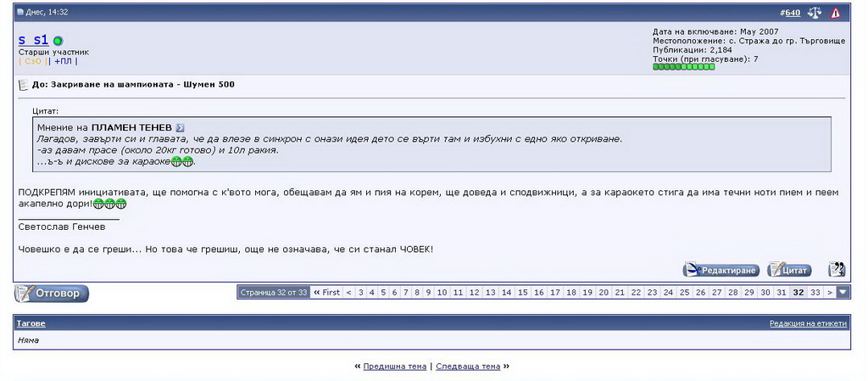Go to page 16
This screenshot has height=381, width=868.
(x=538, y=293)
